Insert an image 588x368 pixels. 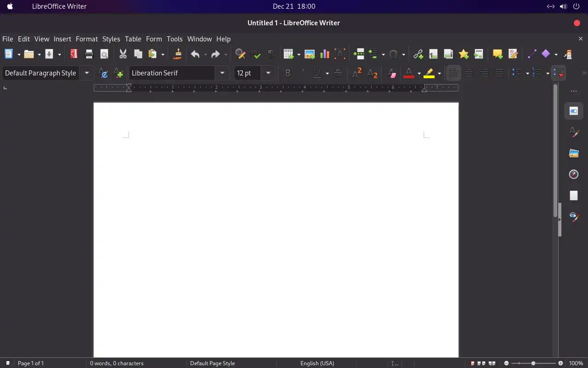(310, 54)
